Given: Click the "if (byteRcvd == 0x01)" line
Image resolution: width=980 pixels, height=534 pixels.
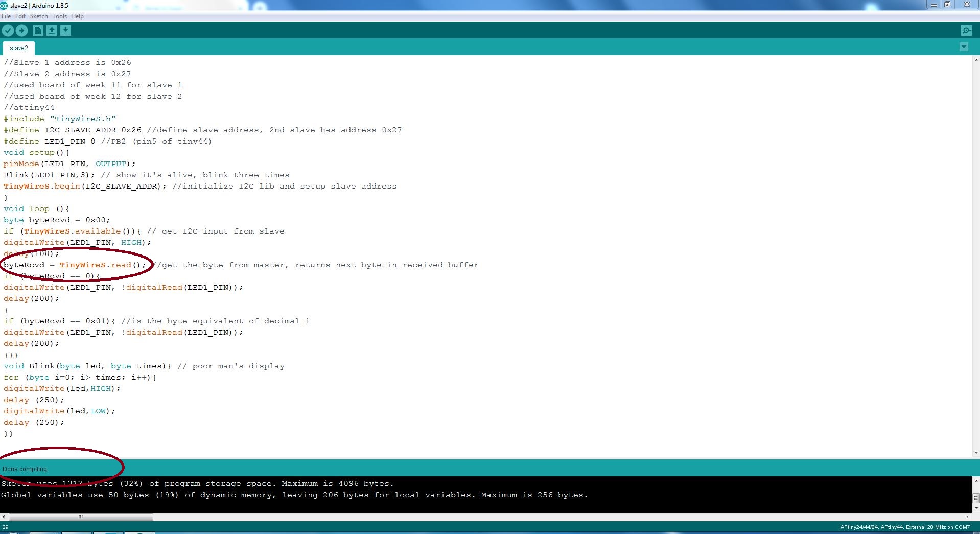Looking at the screenshot, I should click(157, 321).
